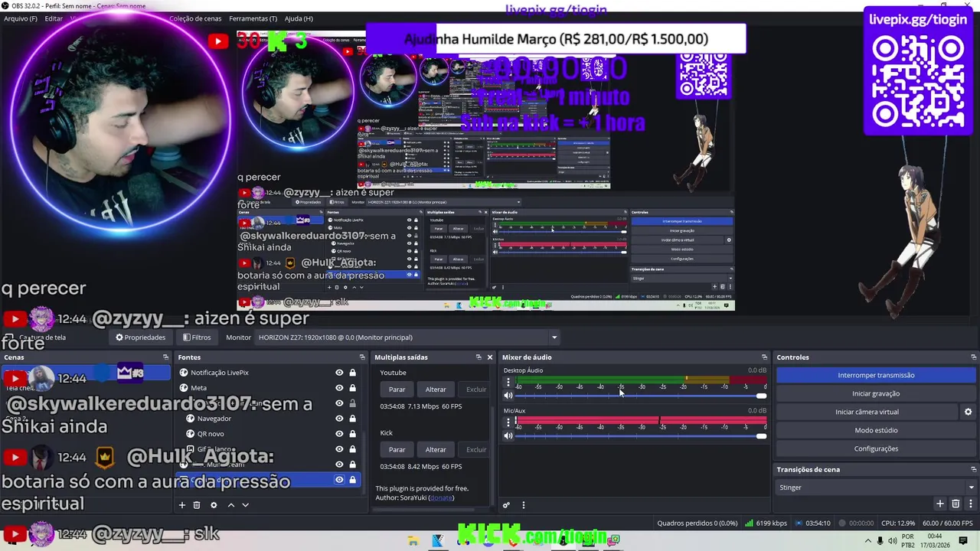Toggle visibility of Meta source
The image size is (980, 551).
[x=339, y=388]
